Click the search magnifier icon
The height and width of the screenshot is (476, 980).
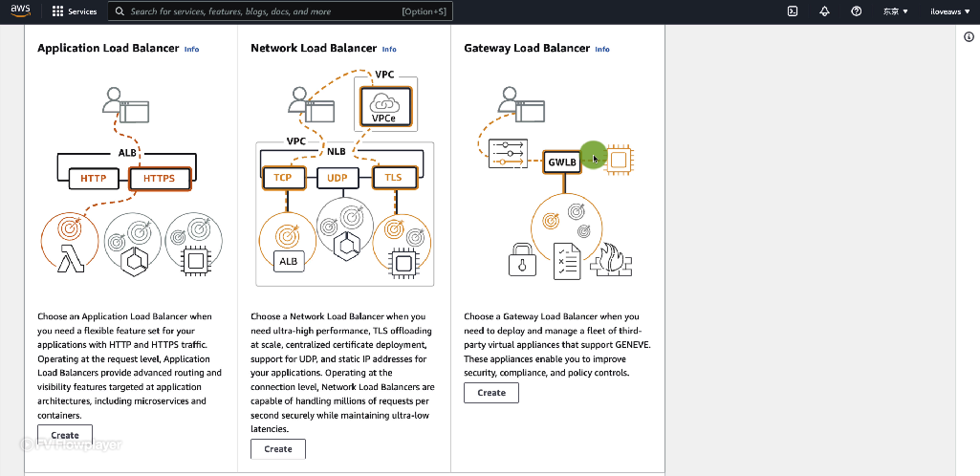click(x=120, y=11)
